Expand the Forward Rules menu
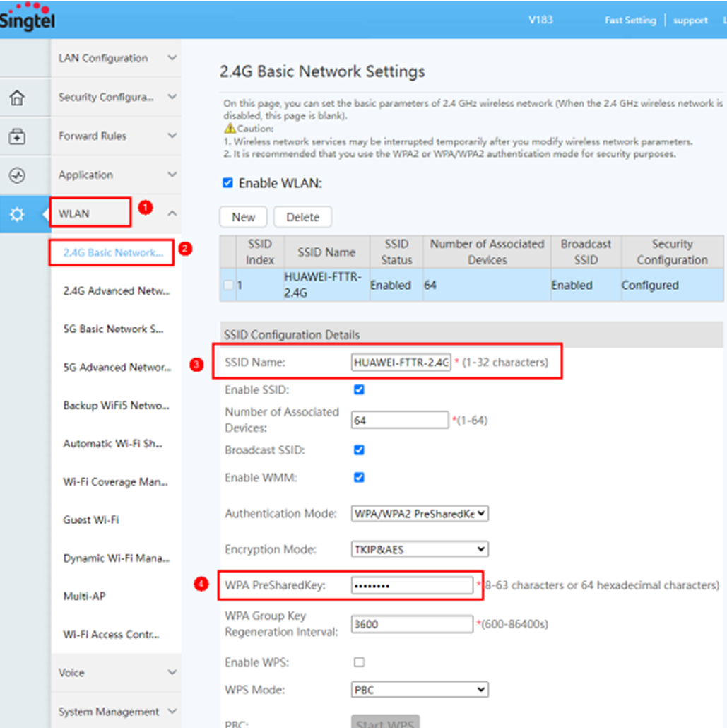727x728 pixels. (116, 136)
